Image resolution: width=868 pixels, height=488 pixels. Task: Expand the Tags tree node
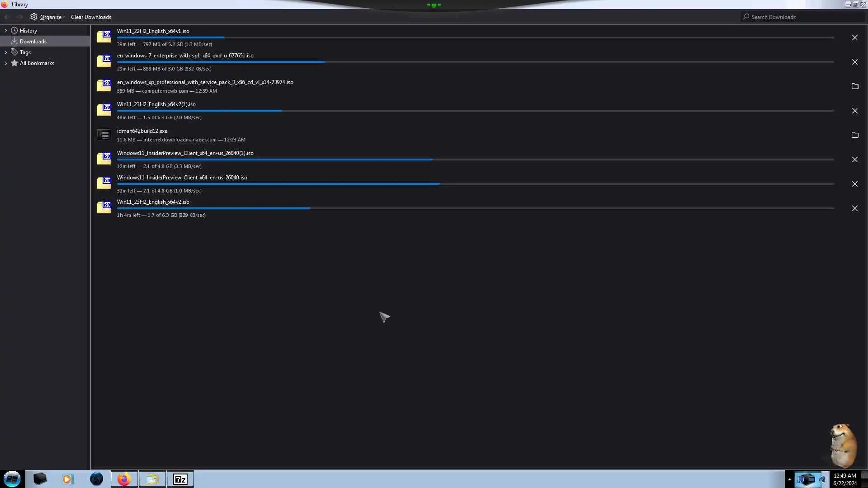(5, 52)
